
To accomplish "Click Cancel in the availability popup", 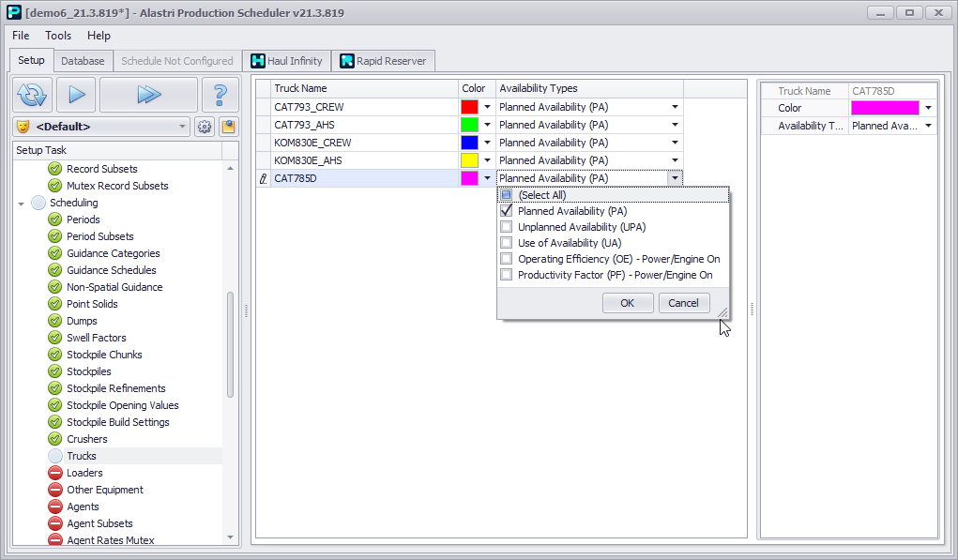I will [683, 303].
